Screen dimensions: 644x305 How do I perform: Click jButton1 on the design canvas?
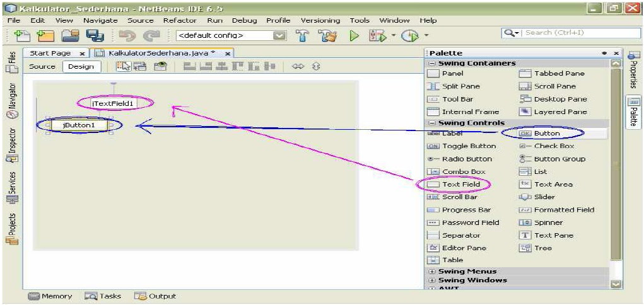(x=79, y=125)
